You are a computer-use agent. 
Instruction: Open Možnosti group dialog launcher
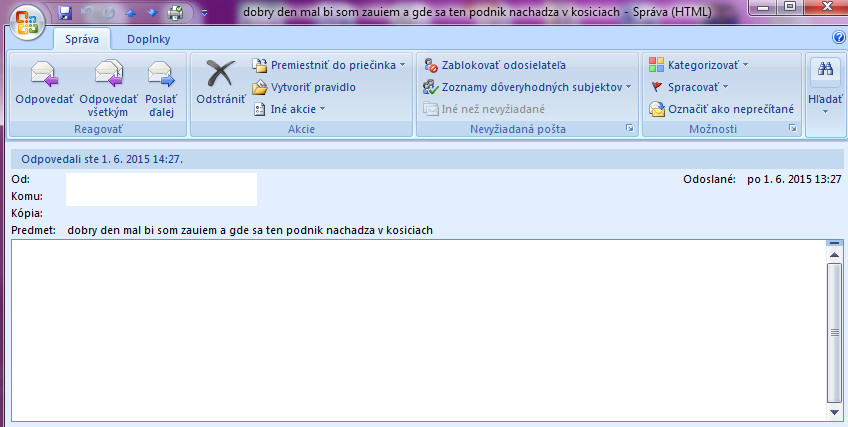[x=793, y=129]
